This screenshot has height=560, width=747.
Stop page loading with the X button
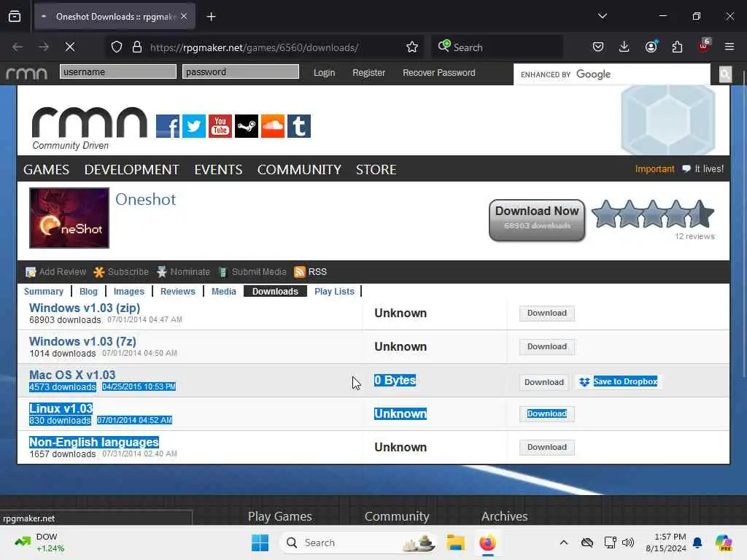pyautogui.click(x=70, y=47)
